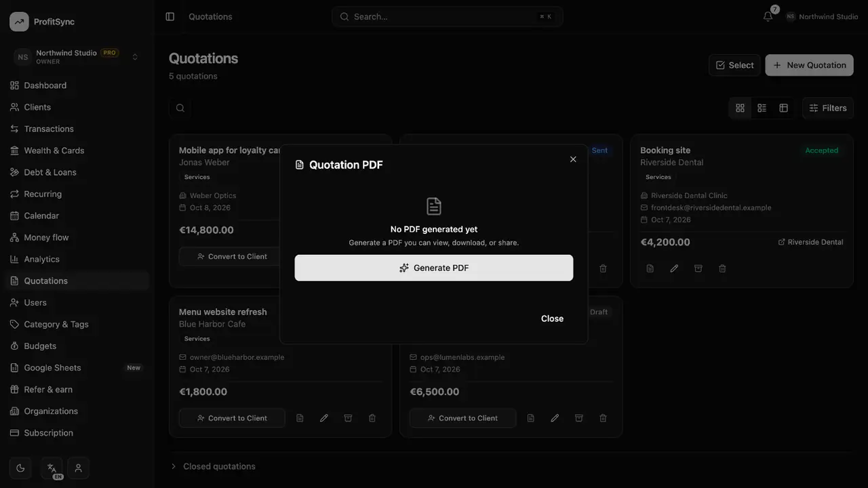
Task: Switch to list view layout
Action: point(762,108)
